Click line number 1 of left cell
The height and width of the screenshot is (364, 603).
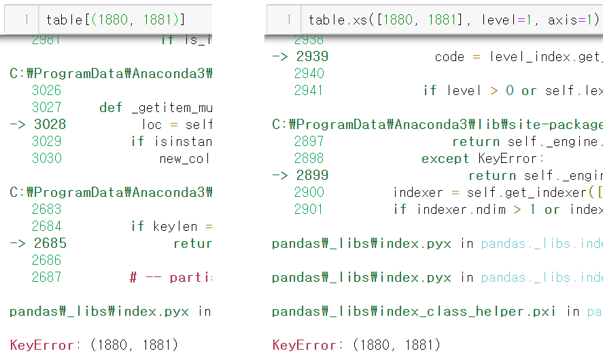coord(26,20)
